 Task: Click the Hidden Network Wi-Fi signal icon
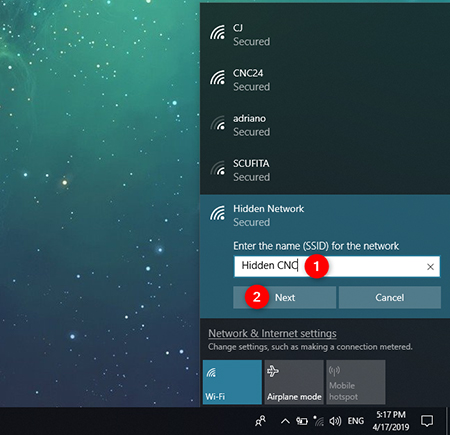[218, 213]
